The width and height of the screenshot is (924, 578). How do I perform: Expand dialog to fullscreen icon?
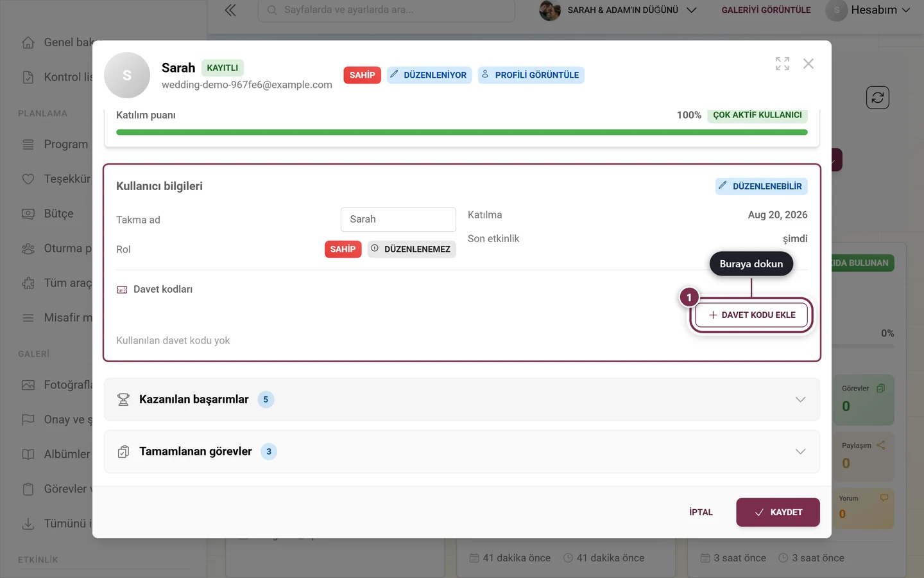coord(782,64)
